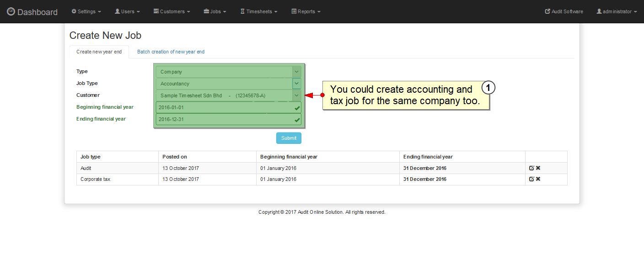Select the Create new year end tab

(x=99, y=52)
